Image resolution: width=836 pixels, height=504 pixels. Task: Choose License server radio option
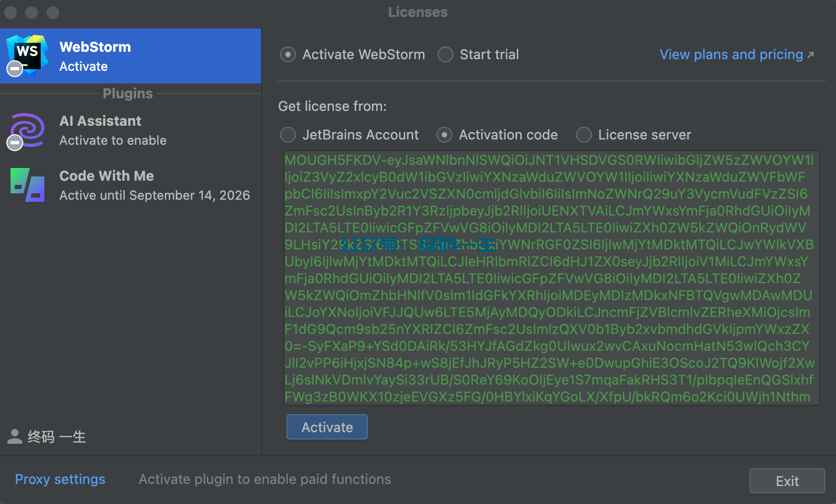point(584,135)
